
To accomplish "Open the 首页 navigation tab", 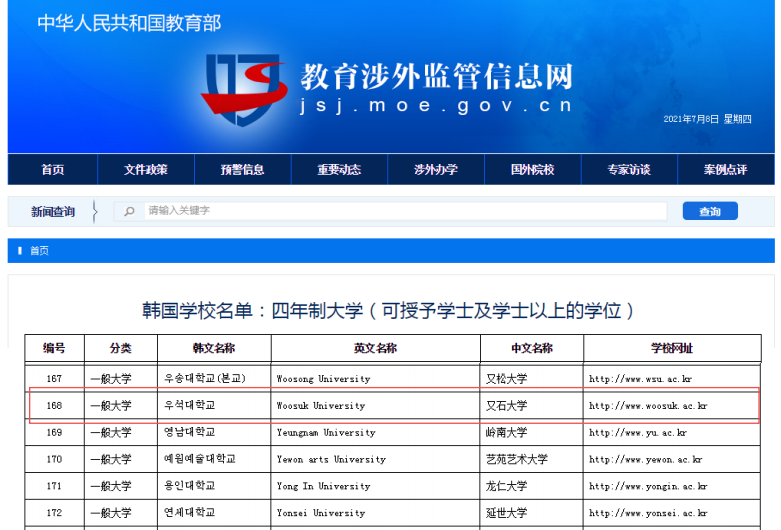I will coord(53,170).
